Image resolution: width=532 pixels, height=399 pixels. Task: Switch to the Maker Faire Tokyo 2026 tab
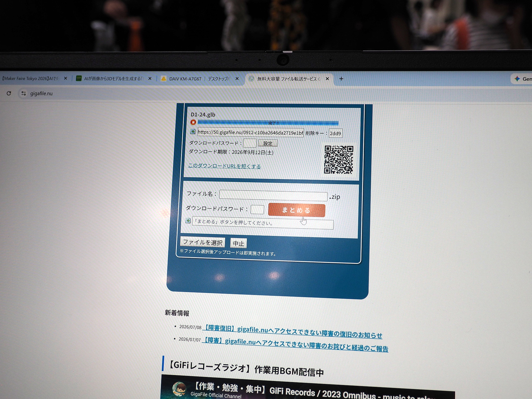[31, 78]
